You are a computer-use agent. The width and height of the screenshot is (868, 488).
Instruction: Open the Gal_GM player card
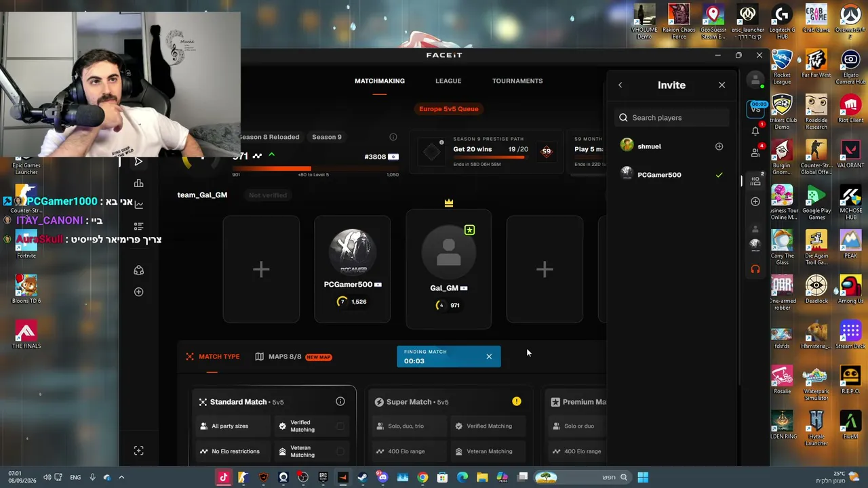click(x=448, y=269)
